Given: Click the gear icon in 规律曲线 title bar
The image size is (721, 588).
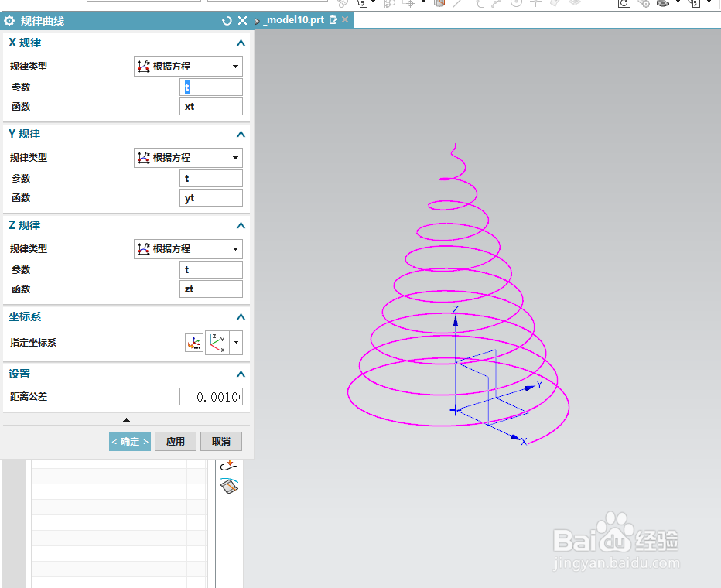Looking at the screenshot, I should tap(9, 21).
